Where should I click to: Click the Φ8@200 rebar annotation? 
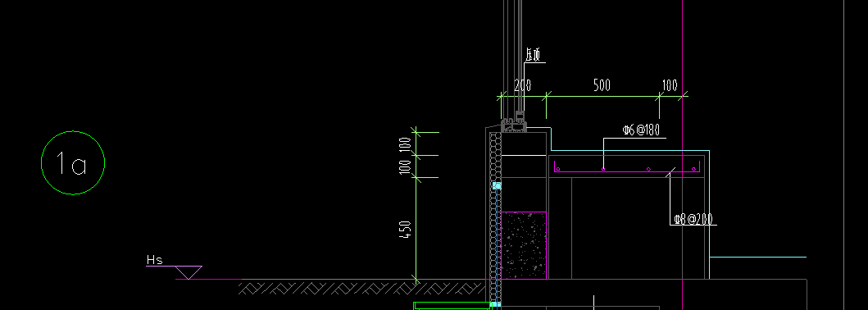pos(693,219)
